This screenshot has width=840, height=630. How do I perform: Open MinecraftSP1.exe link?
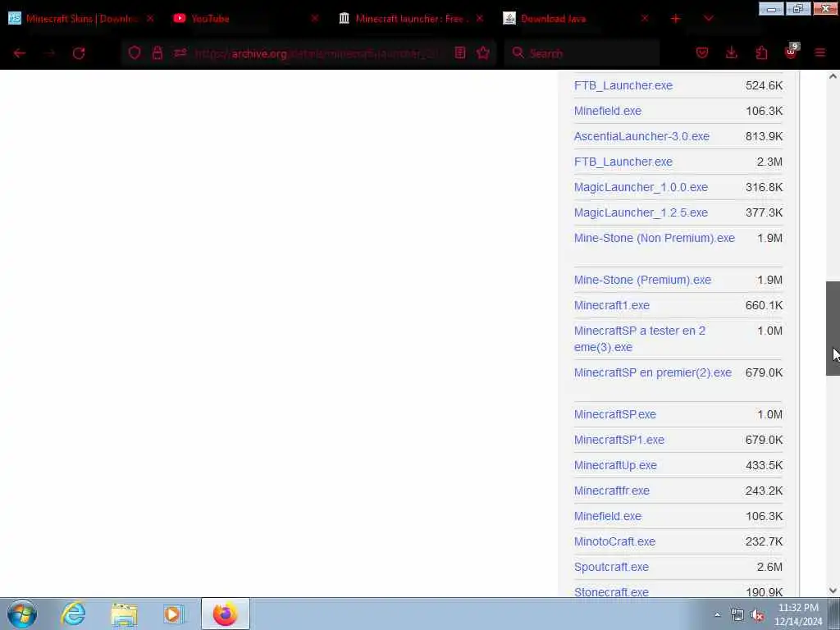(619, 440)
